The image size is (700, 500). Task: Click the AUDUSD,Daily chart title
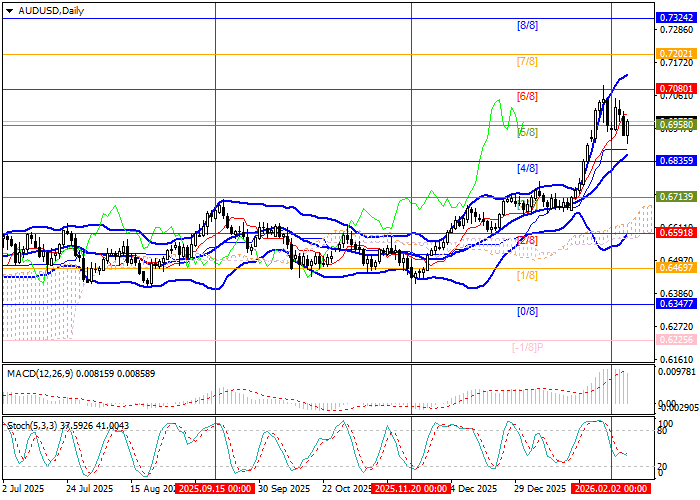[51, 10]
